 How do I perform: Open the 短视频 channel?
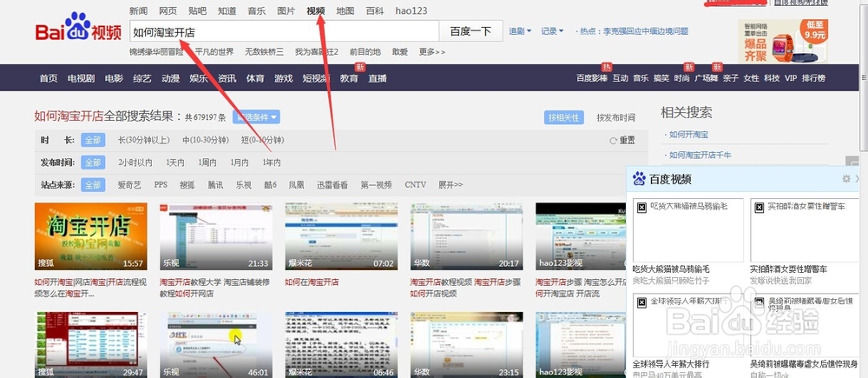point(316,78)
